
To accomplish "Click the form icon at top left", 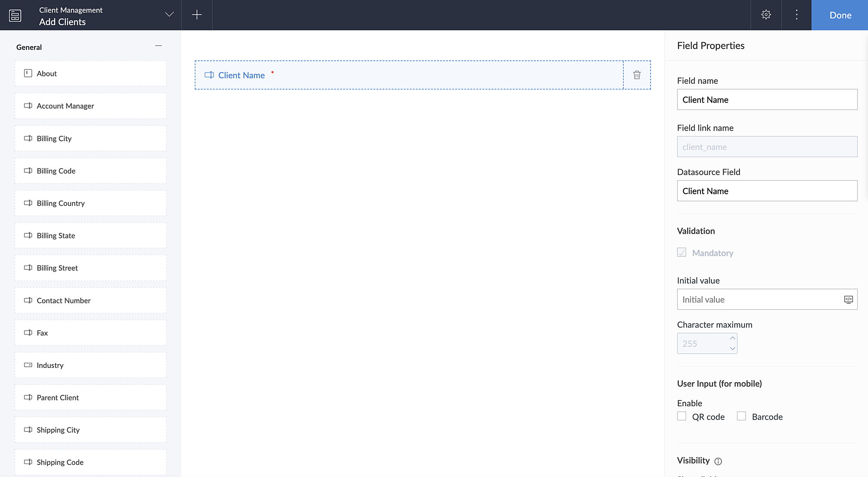I will tap(15, 16).
